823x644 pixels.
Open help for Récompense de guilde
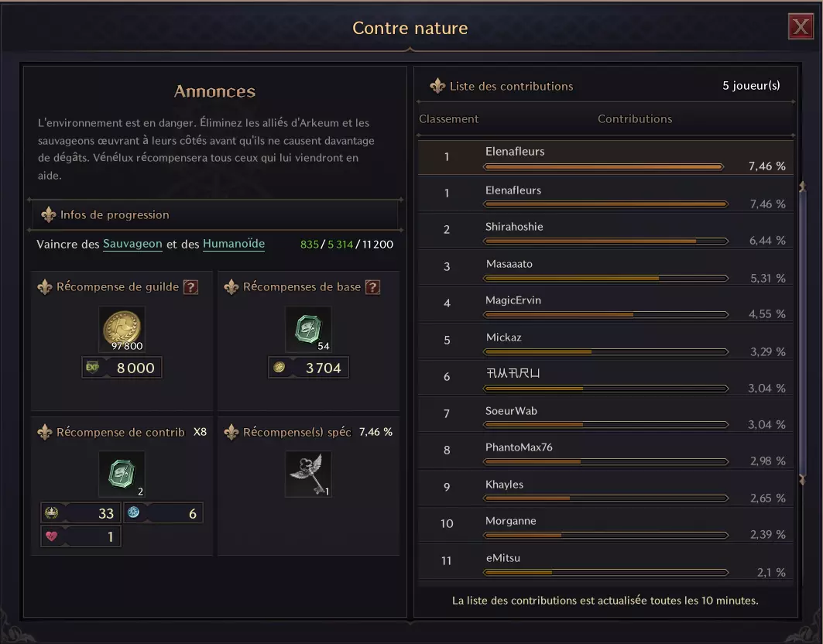[x=190, y=287]
